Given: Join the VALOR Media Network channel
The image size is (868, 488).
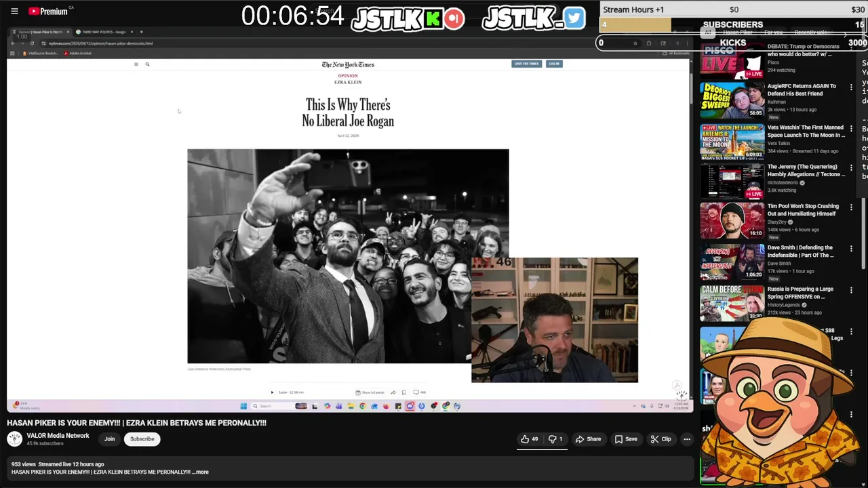Looking at the screenshot, I should click(x=109, y=439).
